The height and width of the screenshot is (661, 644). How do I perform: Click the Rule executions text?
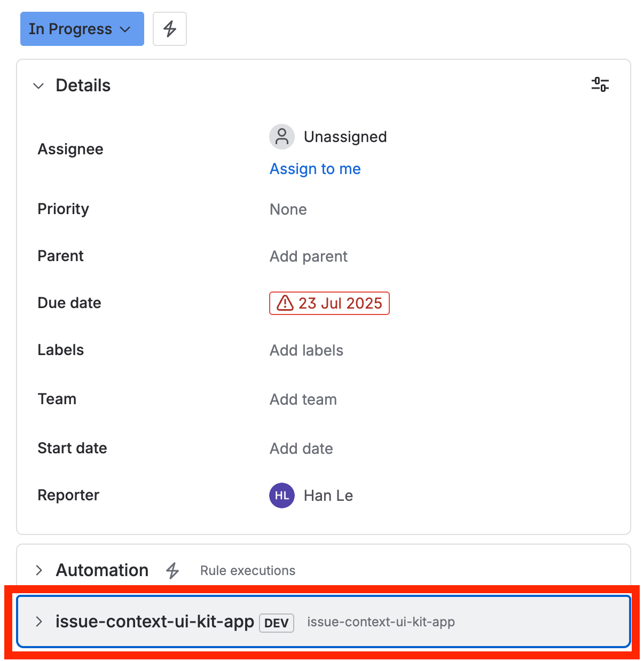[x=247, y=571]
